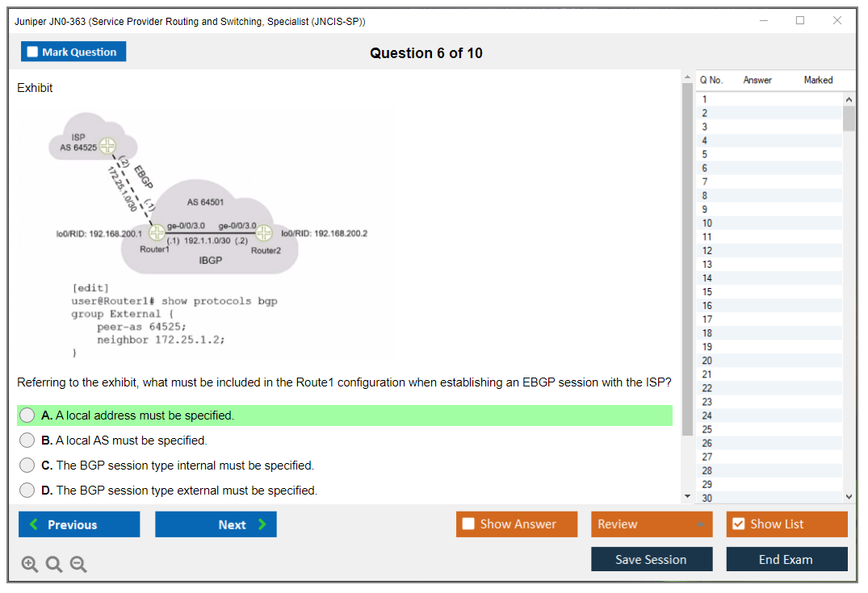868x593 pixels.
Task: Select answer A local address option
Action: [27, 416]
